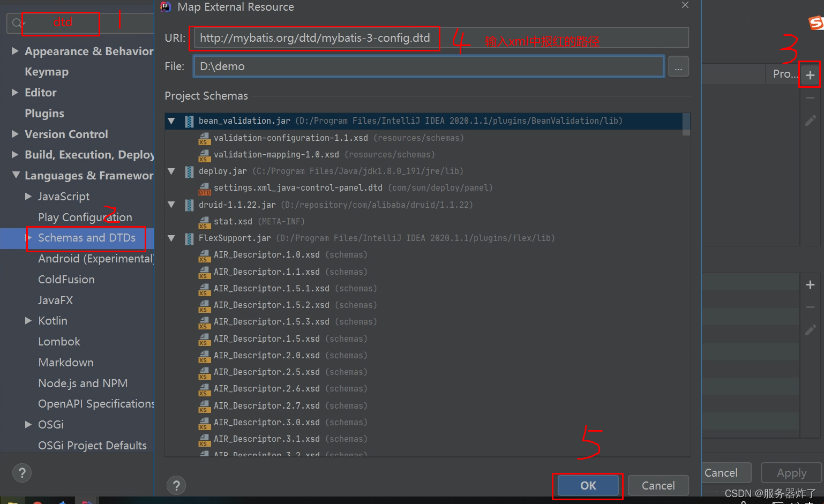Viewport: 824px width, 504px height.
Task: Expand the Schemas and DTDs node
Action: 28,237
